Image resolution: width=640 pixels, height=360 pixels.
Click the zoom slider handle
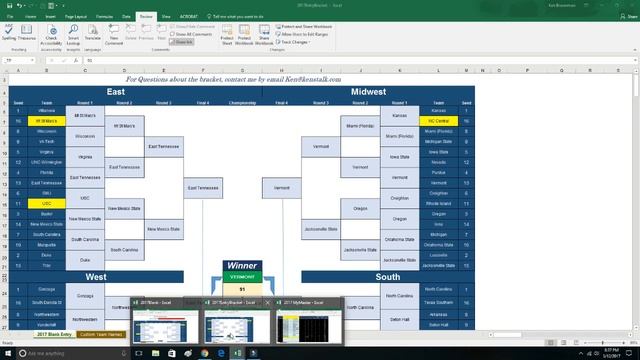[x=603, y=343]
